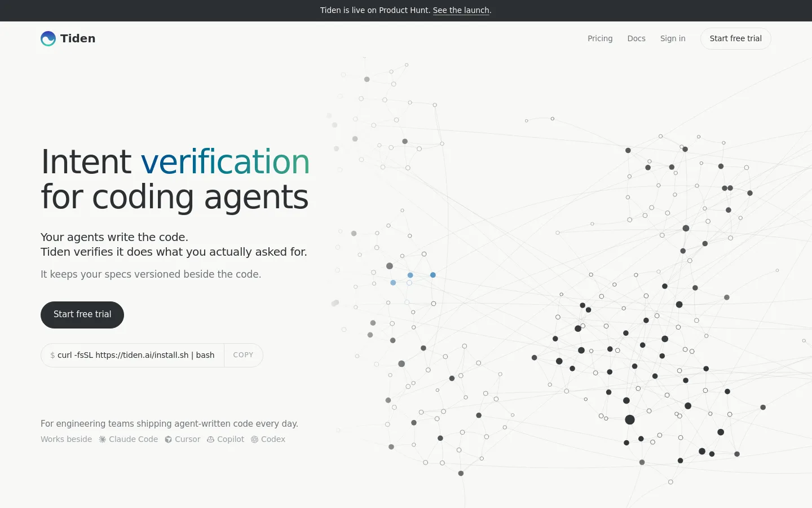Viewport: 812px width, 508px height.
Task: Click the Tiden brand name
Action: pos(78,38)
